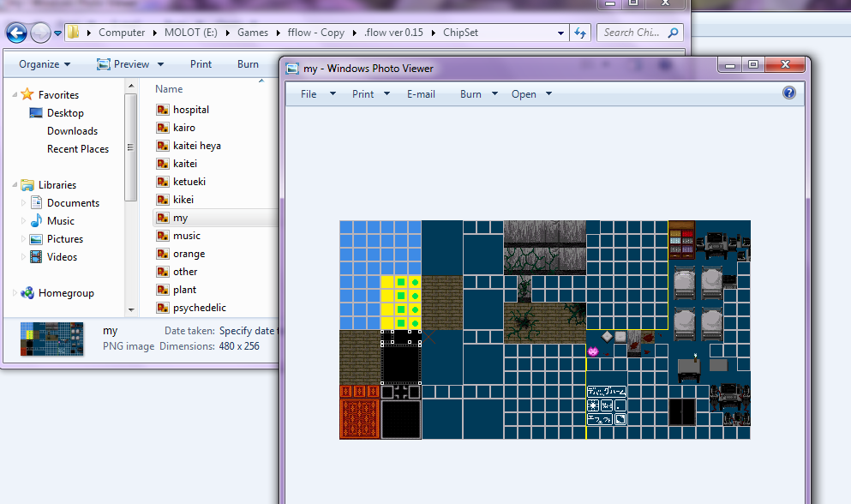The width and height of the screenshot is (851, 504).
Task: Click navigation pane scrollbar up arrow
Action: (x=131, y=86)
